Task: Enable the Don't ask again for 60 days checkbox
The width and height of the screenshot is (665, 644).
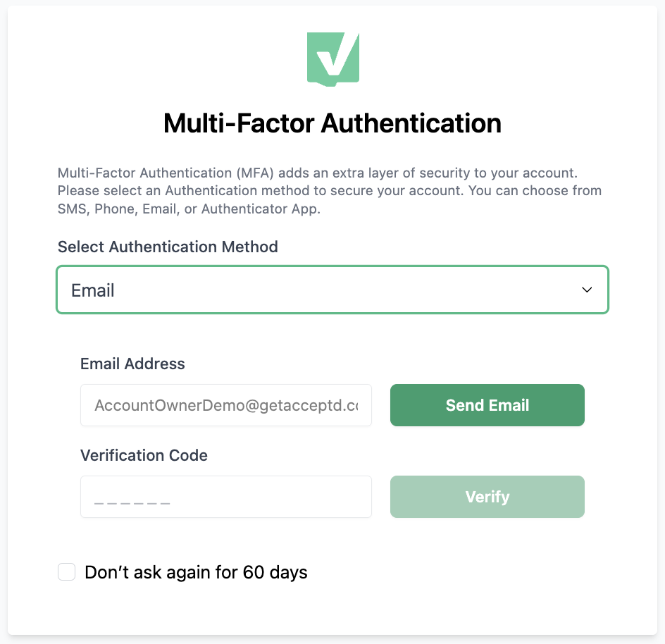Action: coord(66,572)
